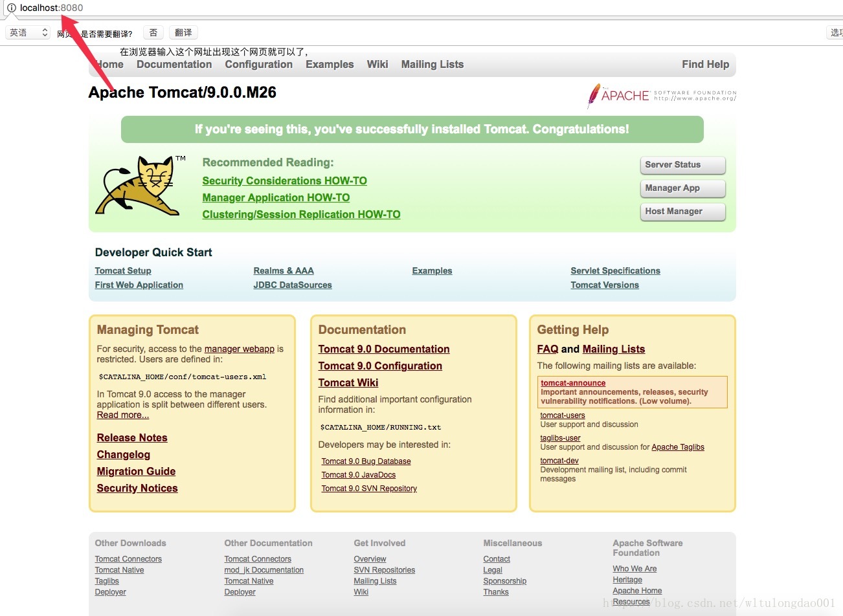Open Clustering/Session Replication HOW-TO link
Image resolution: width=843 pixels, height=616 pixels.
tap(301, 214)
